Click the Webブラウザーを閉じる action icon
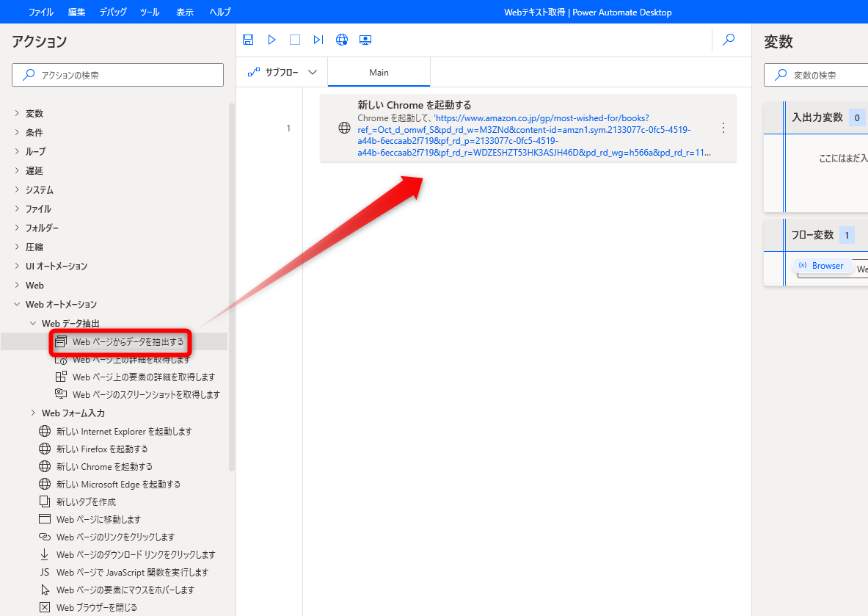Image resolution: width=868 pixels, height=616 pixels. click(x=43, y=607)
